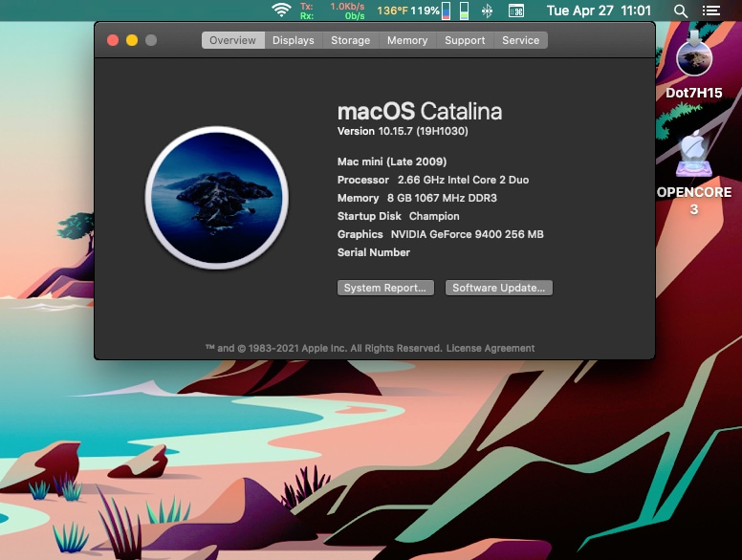742x560 pixels.
Task: Click the NVIDIA GeForce 9400 256 MB value
Action: 467,234
